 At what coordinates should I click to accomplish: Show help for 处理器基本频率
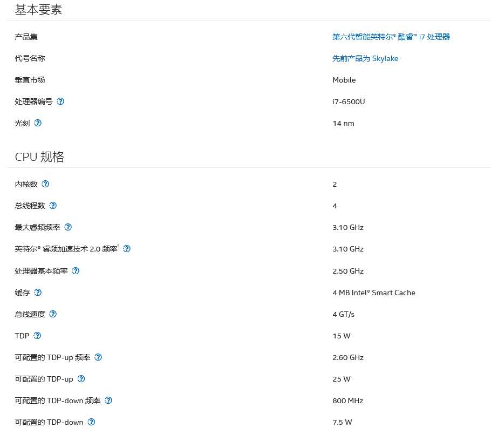point(76,271)
